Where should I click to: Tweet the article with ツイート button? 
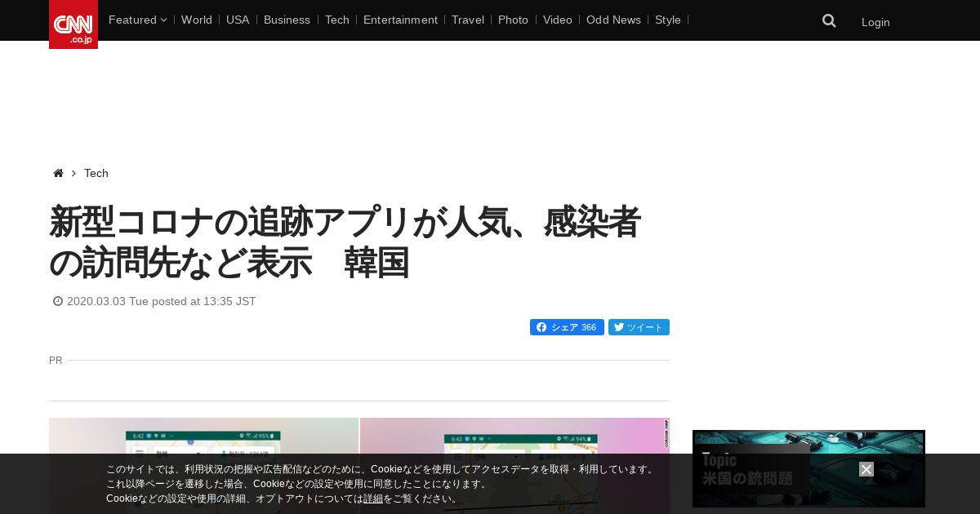(x=639, y=327)
